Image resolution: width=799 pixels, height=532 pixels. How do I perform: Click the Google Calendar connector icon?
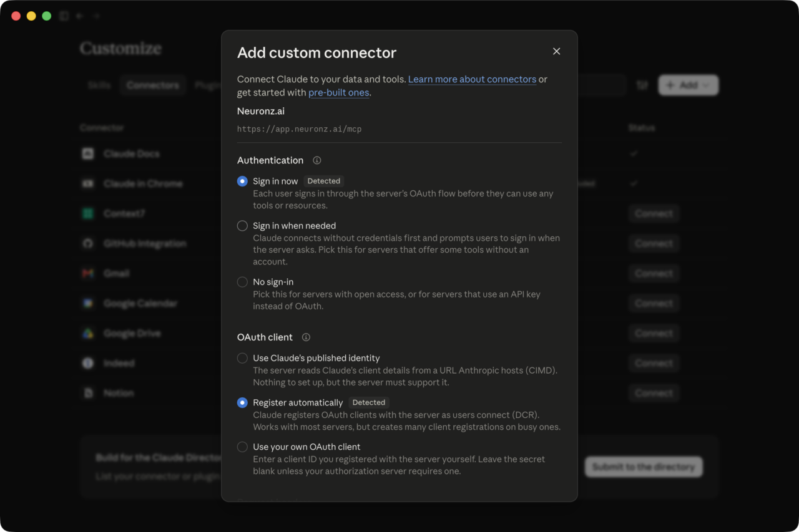[x=88, y=303]
